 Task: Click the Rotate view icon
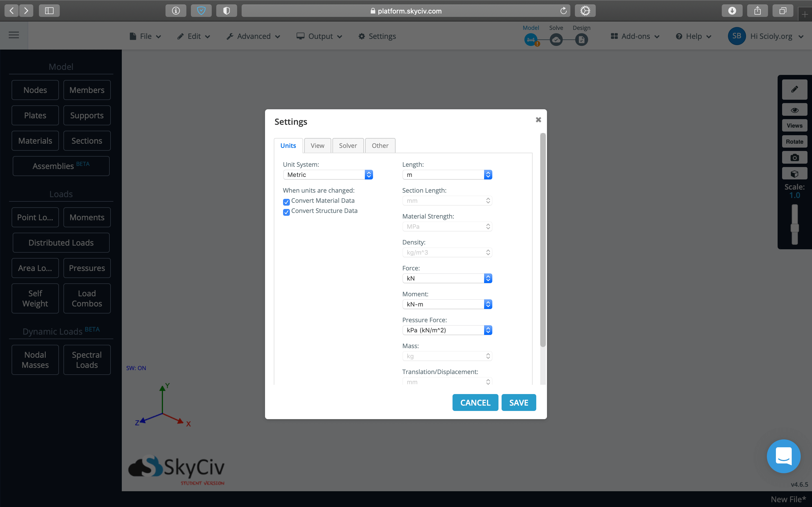pyautogui.click(x=794, y=141)
